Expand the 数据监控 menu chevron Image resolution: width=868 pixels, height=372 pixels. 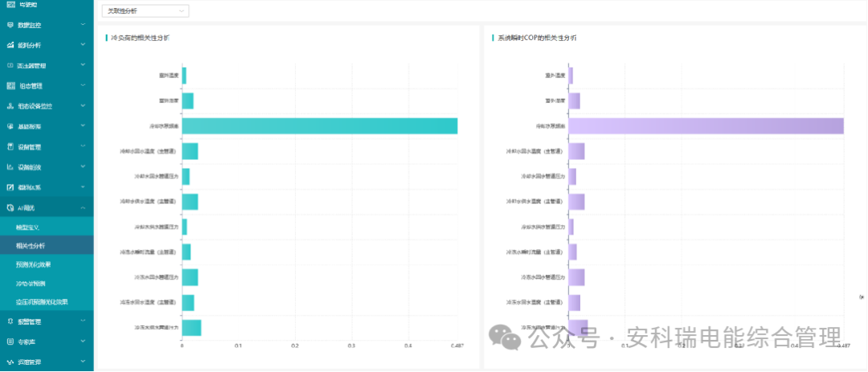tap(83, 25)
